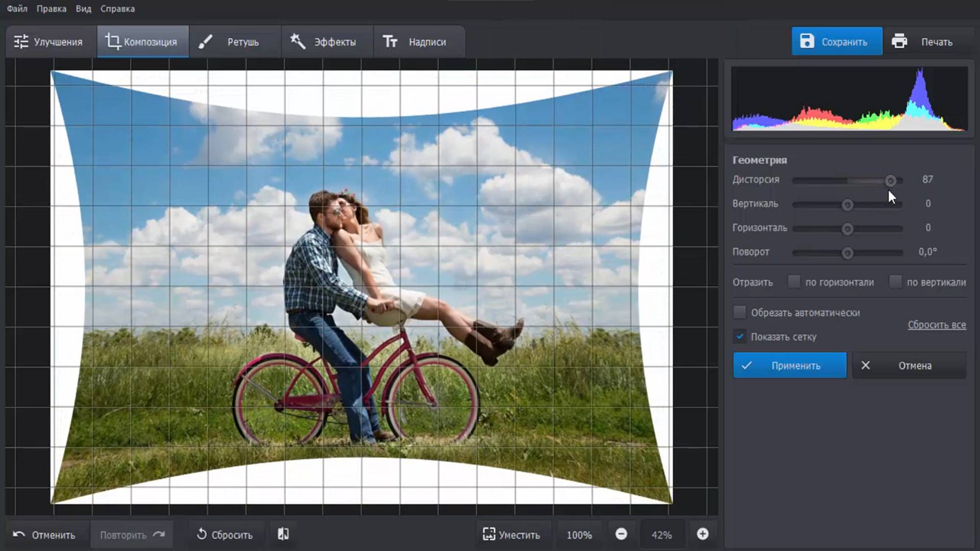980x551 pixels.
Task: Open the Справка menu
Action: coord(117,9)
